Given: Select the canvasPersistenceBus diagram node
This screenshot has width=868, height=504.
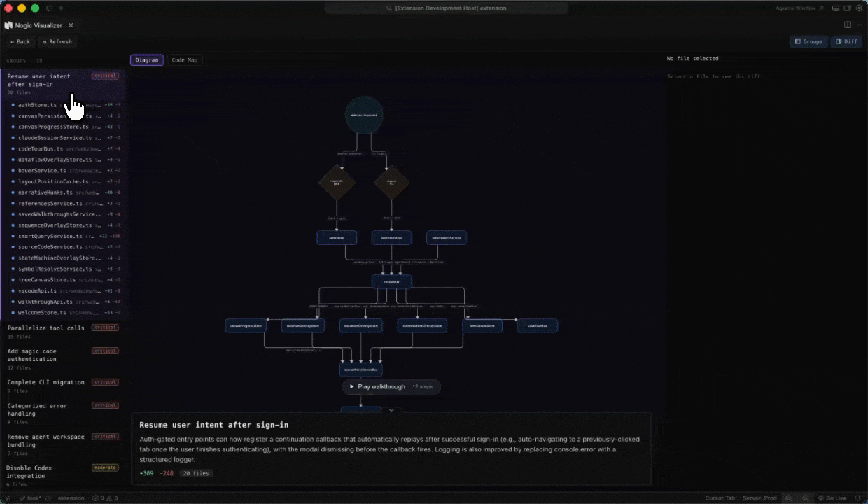Looking at the screenshot, I should [x=361, y=369].
